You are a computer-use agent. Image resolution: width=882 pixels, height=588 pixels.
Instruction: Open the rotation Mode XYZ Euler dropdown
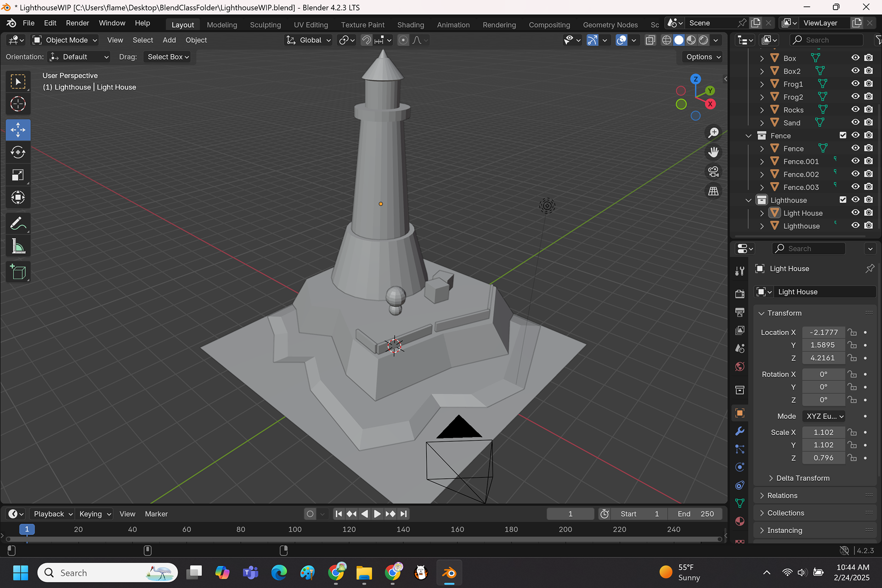pos(825,416)
